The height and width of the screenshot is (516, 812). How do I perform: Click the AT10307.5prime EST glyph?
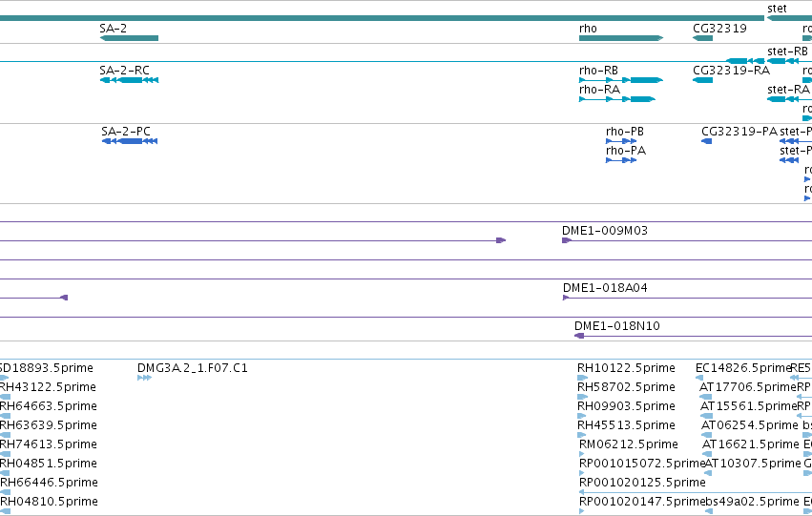pyautogui.click(x=708, y=473)
